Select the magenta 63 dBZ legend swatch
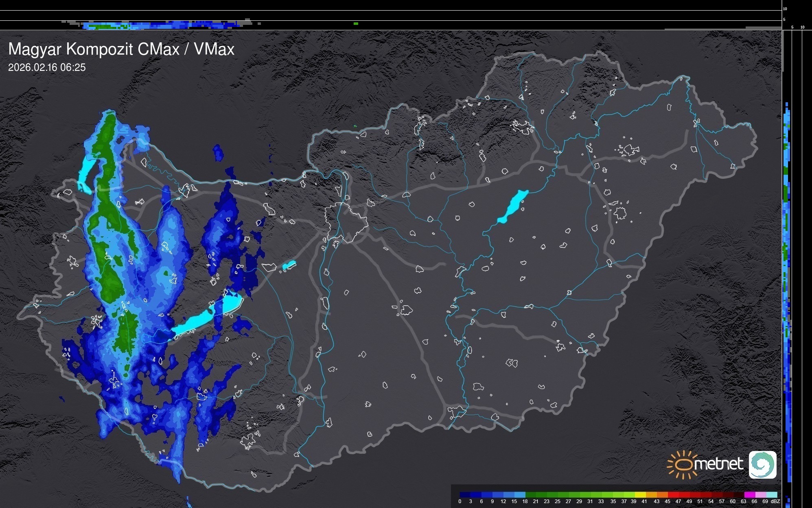The width and height of the screenshot is (812, 508). tap(750, 495)
